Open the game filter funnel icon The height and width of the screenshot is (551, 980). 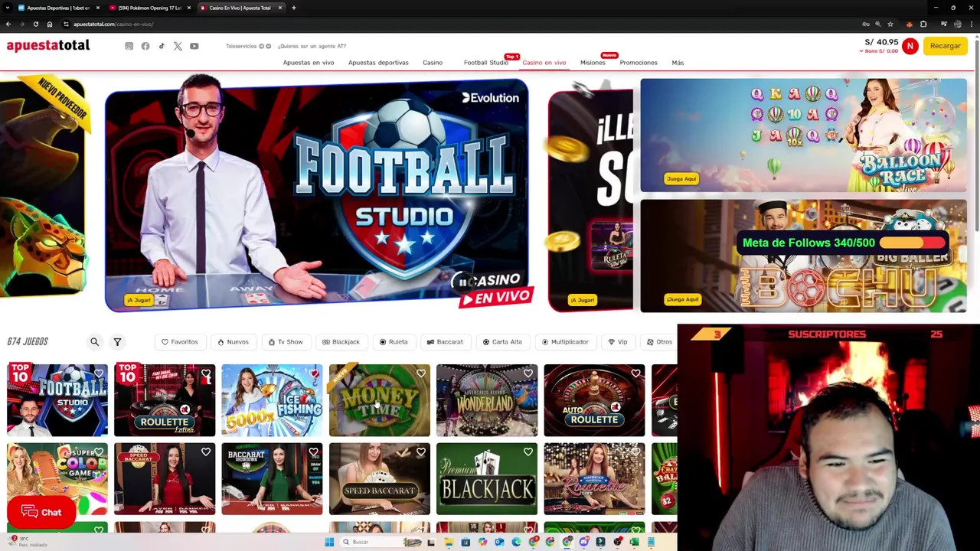click(x=117, y=342)
